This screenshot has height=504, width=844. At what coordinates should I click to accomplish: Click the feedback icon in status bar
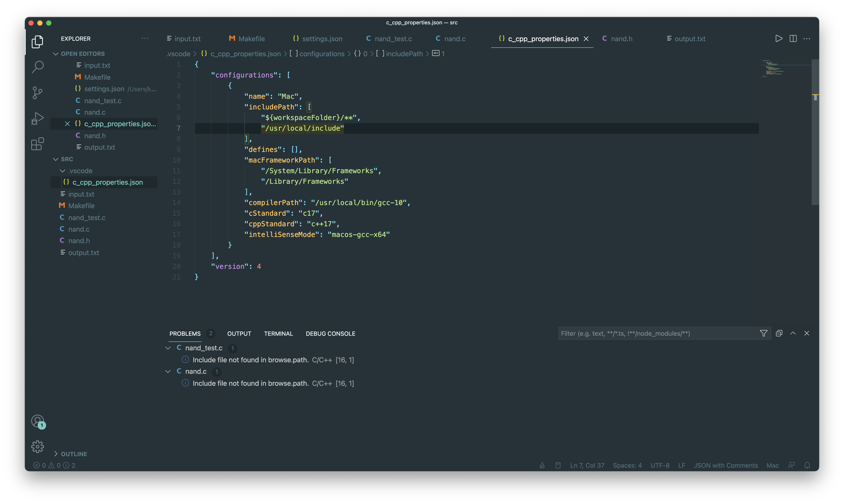[791, 465]
